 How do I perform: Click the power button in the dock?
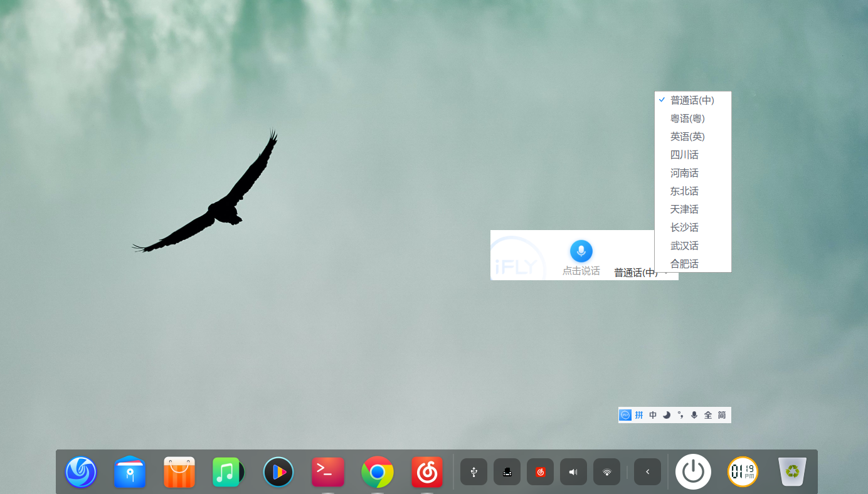point(693,471)
